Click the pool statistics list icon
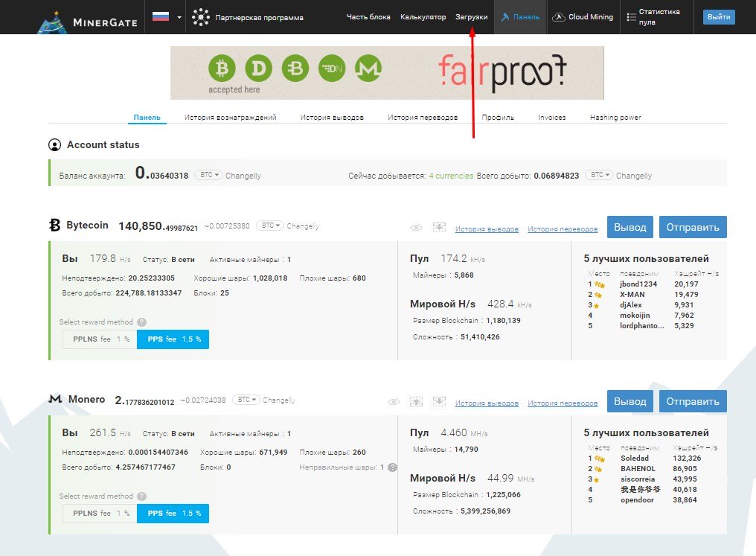 point(631,17)
